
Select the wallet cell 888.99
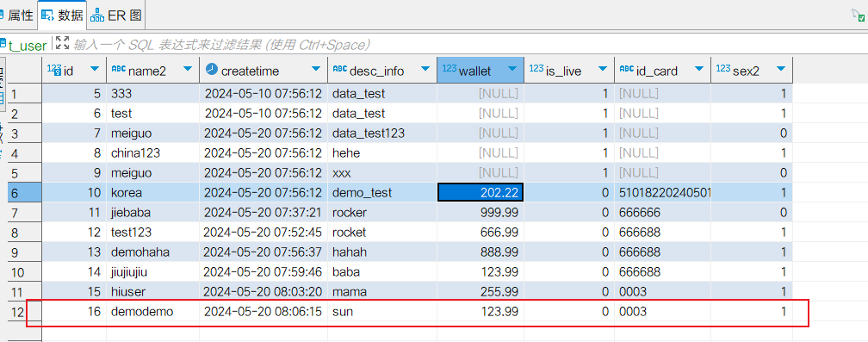click(x=480, y=252)
